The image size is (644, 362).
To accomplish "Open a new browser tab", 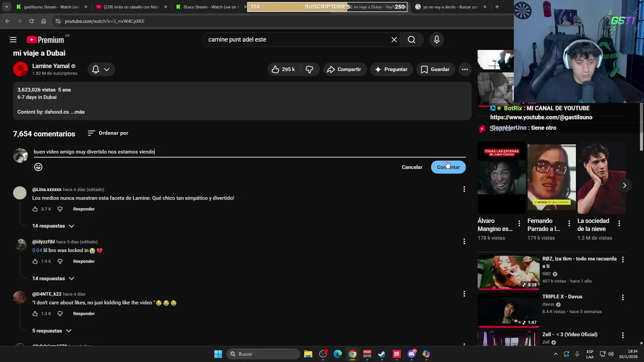I will tap(497, 7).
